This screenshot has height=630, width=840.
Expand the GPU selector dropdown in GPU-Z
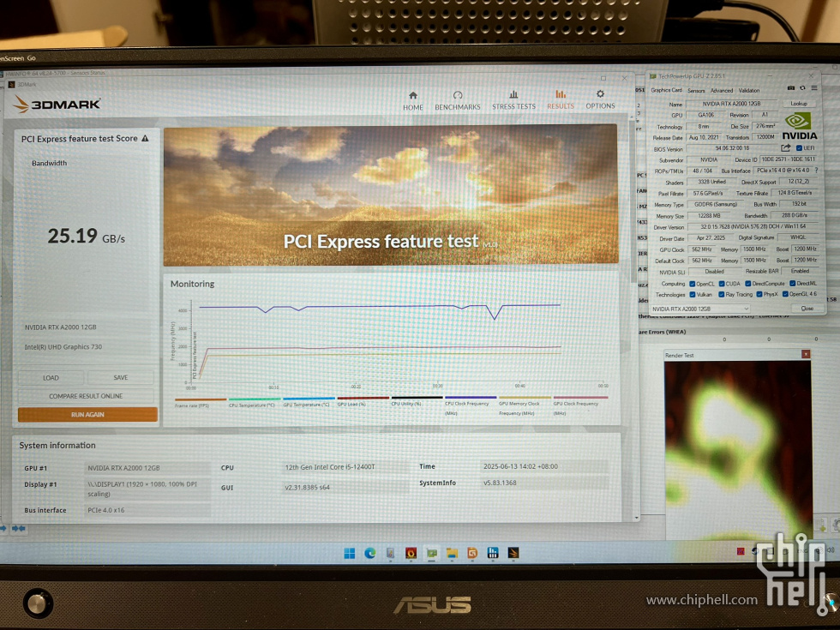(700, 309)
